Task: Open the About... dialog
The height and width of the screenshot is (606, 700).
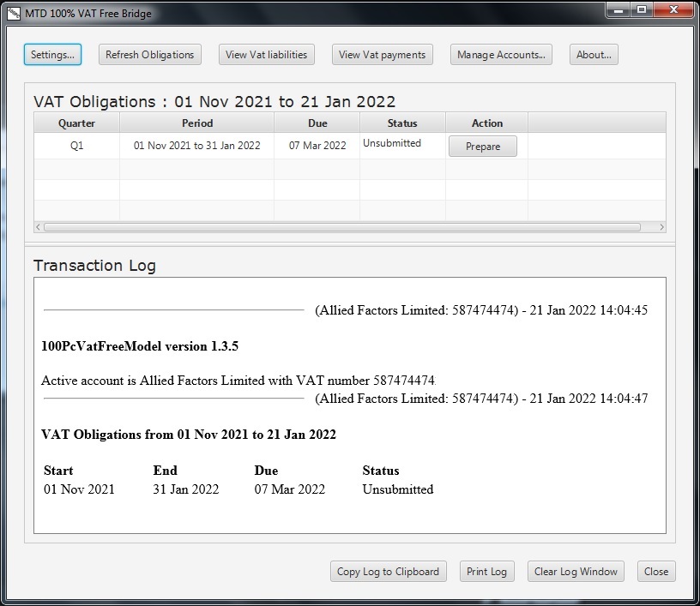Action: [594, 54]
